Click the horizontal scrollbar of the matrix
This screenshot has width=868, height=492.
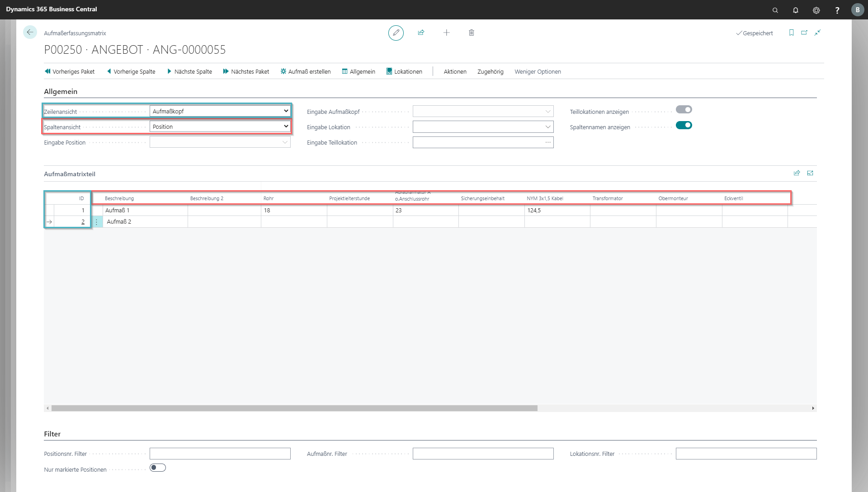click(294, 408)
